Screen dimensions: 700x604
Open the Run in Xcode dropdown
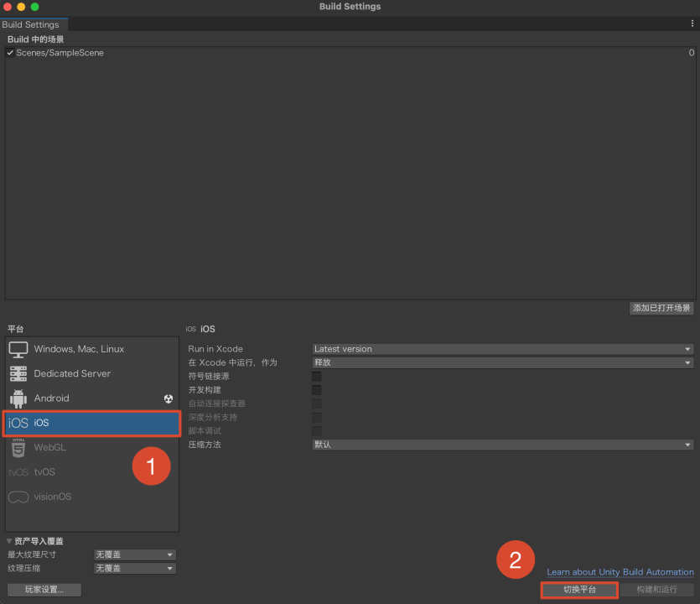click(503, 349)
